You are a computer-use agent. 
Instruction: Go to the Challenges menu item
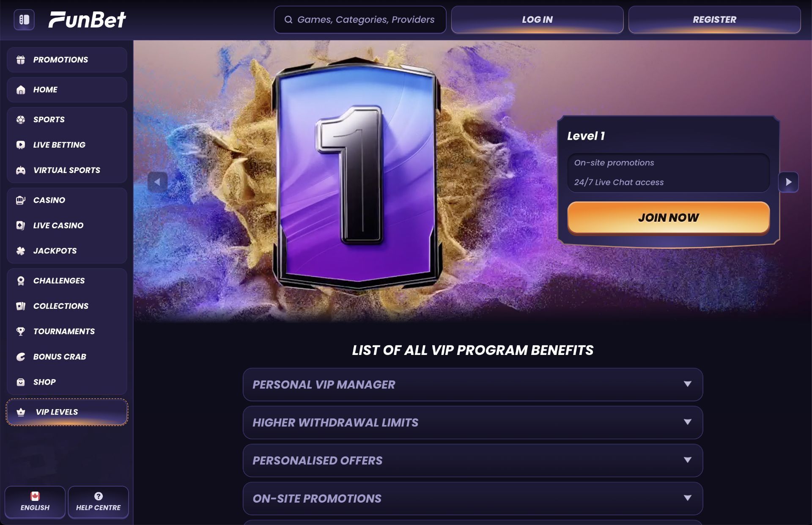[x=67, y=280]
